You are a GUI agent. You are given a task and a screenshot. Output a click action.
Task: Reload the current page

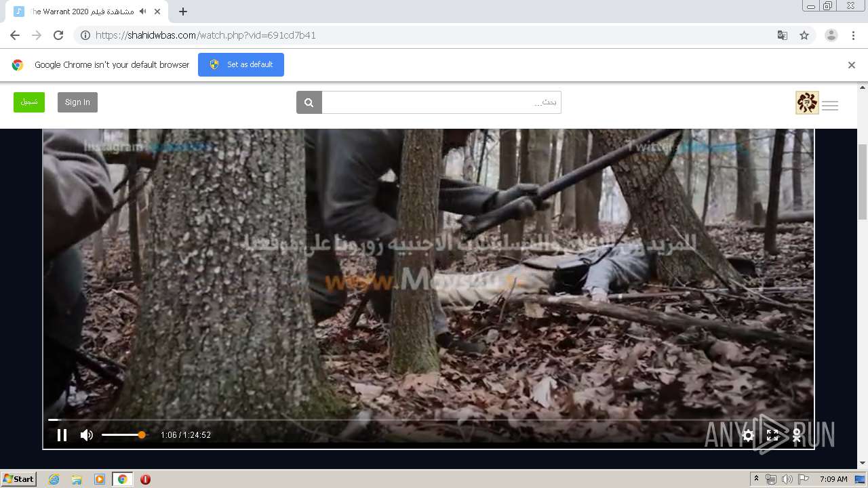[58, 35]
